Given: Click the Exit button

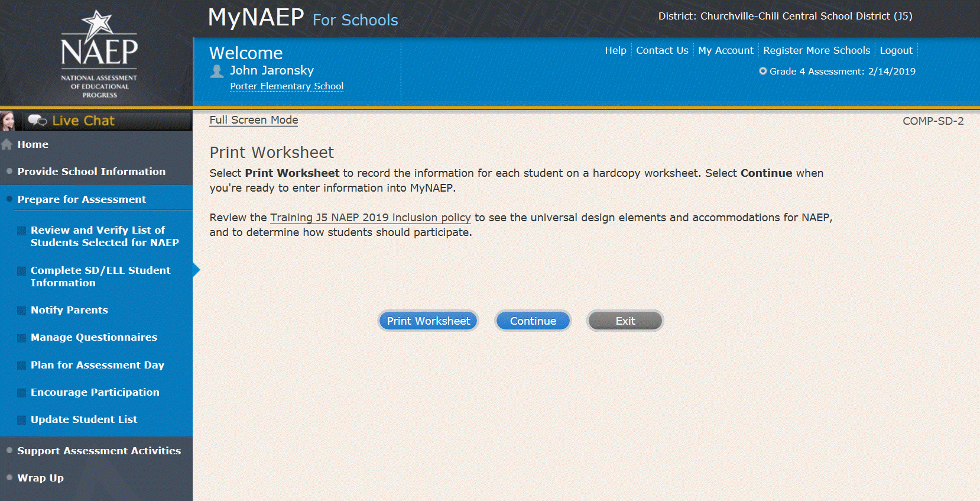Looking at the screenshot, I should [625, 321].
